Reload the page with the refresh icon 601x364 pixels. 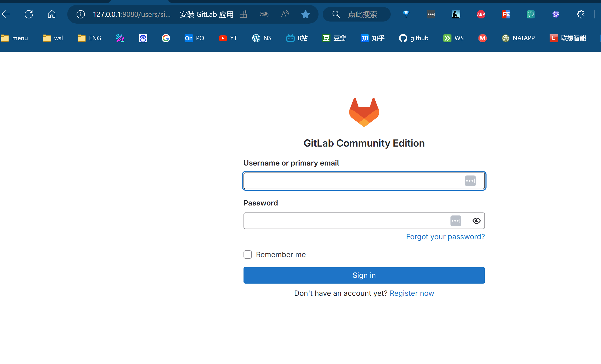click(x=29, y=14)
